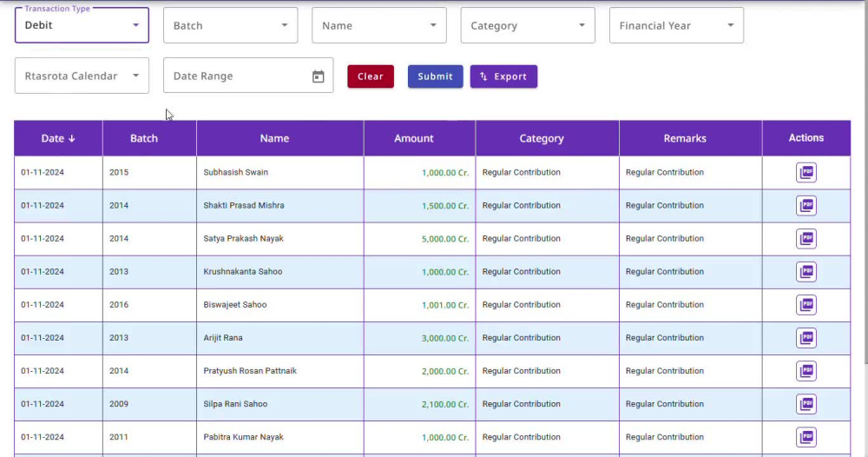This screenshot has height=457, width=868.
Task: Click batch 2016 in Biswajeet Sahoo row
Action: 118,305
